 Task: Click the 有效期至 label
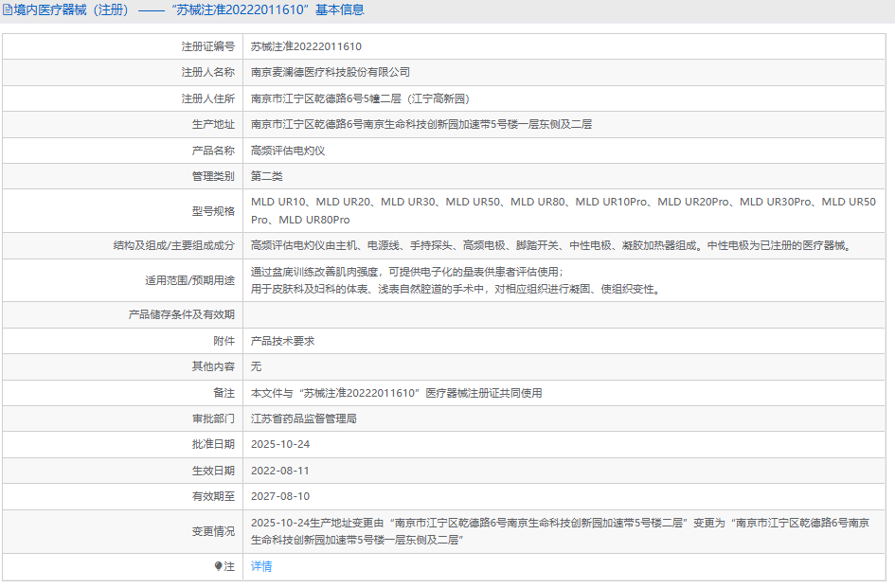click(x=213, y=497)
